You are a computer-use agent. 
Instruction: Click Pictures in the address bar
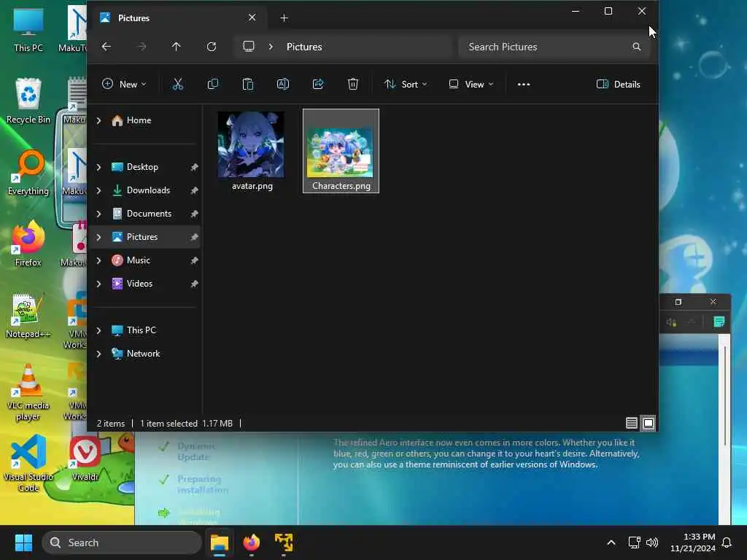click(x=304, y=47)
